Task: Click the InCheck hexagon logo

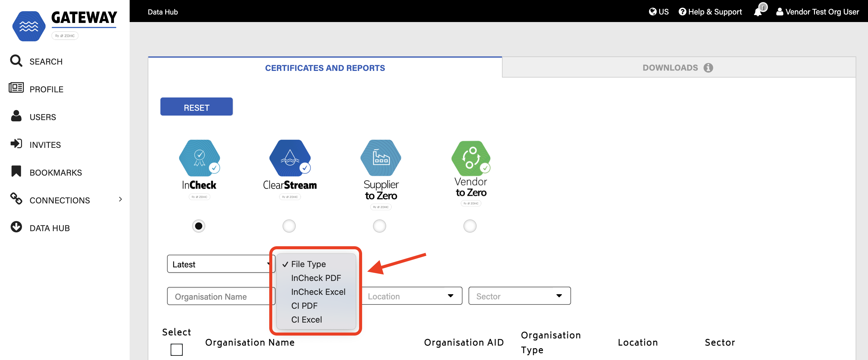Action: coord(199,158)
